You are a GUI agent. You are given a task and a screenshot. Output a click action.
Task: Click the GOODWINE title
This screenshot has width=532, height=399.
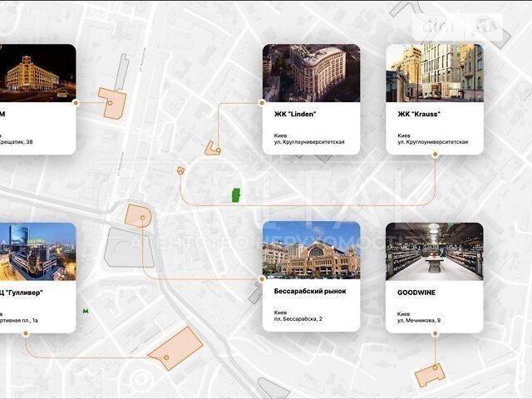[x=416, y=293]
